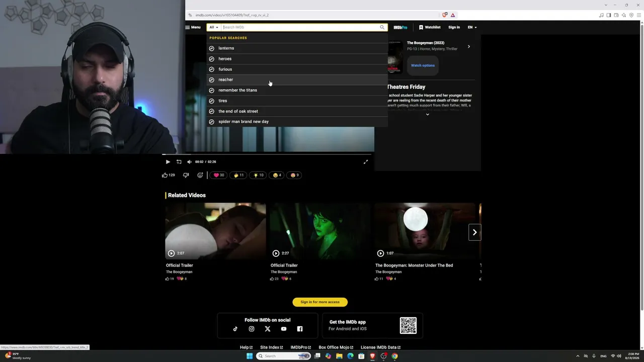Click the magnifier search submit icon
The width and height of the screenshot is (644, 362).
[382, 27]
